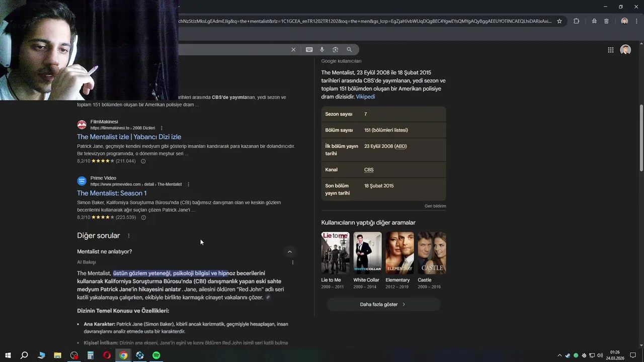644x362 pixels.
Task: Bookmark this page with the star icon
Action: pyautogui.click(x=559, y=21)
